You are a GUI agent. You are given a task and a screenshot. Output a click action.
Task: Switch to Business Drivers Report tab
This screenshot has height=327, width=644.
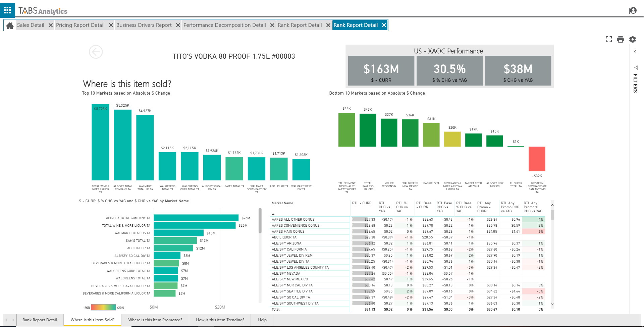click(144, 25)
